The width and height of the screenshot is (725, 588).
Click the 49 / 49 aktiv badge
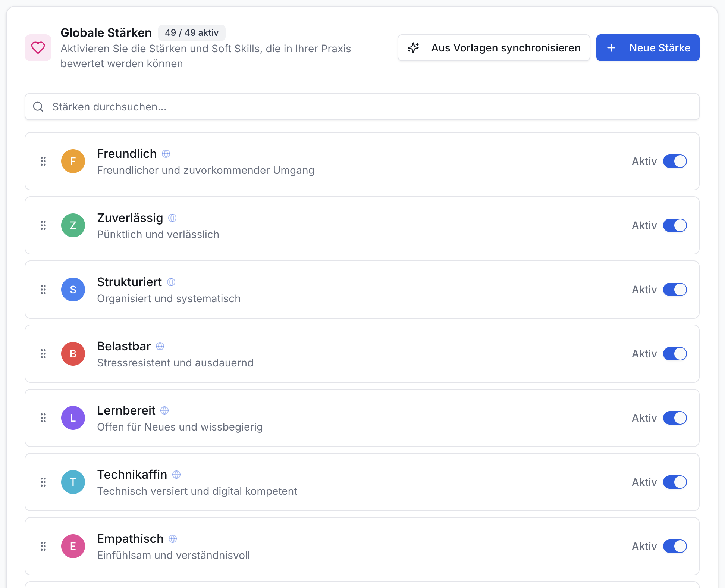pos(192,33)
